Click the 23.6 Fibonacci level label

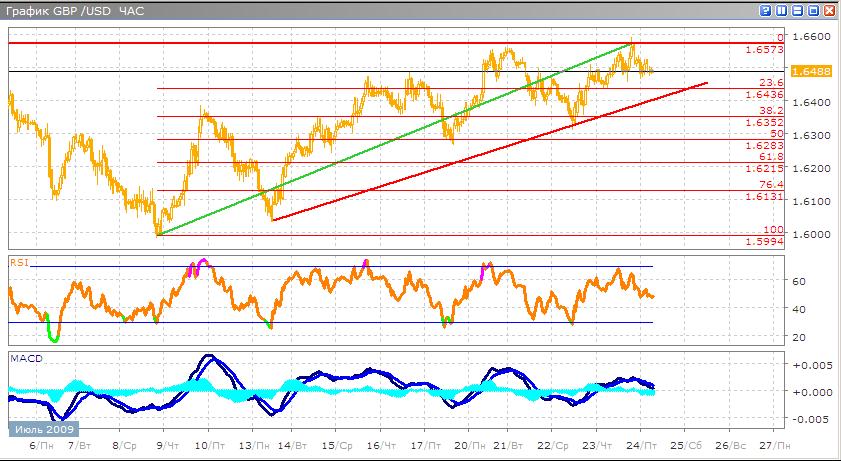(x=770, y=83)
